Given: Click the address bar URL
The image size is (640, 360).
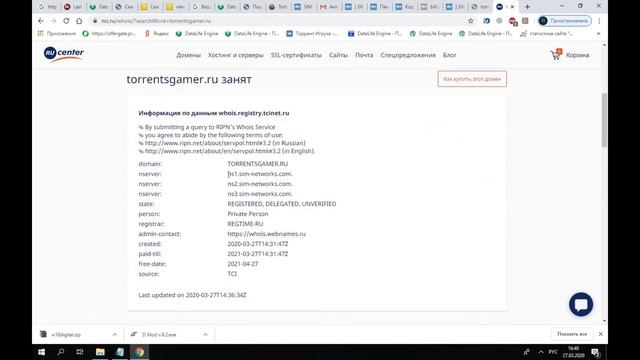Looking at the screenshot, I should [156, 21].
